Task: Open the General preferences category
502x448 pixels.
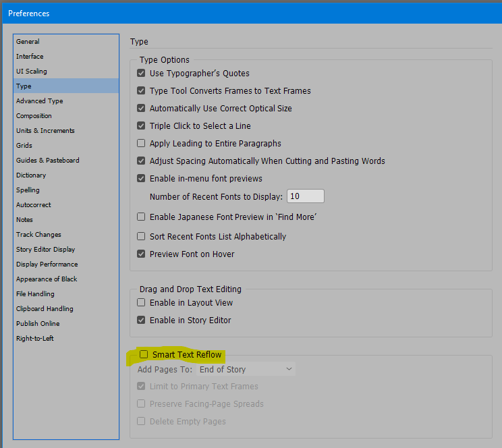Action: coord(28,42)
